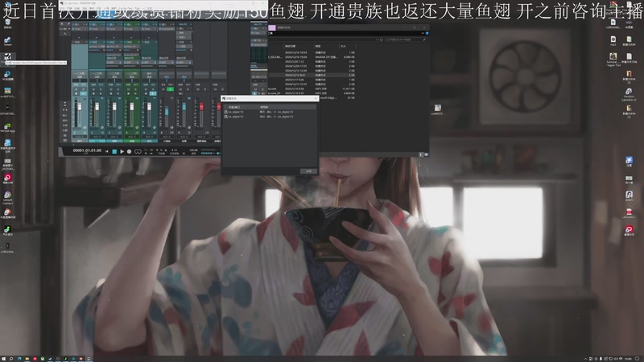
Task: Solo the first mixer channel
Action: pyautogui.click(x=84, y=89)
